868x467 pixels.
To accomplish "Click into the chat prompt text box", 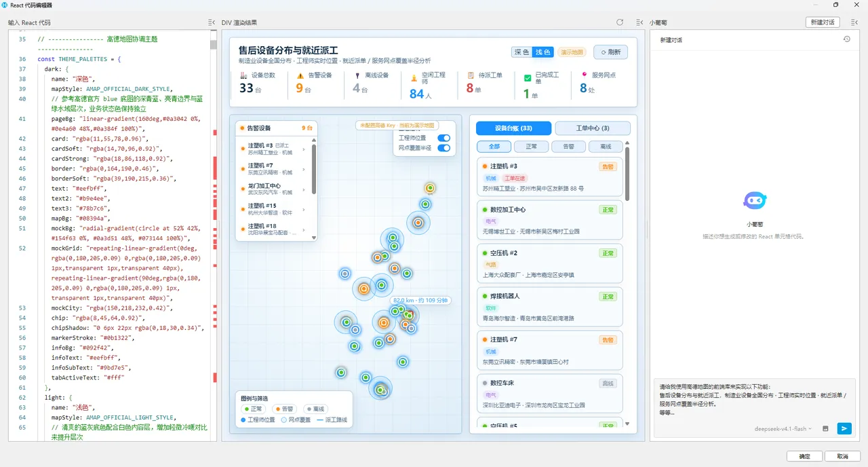I will 754,399.
